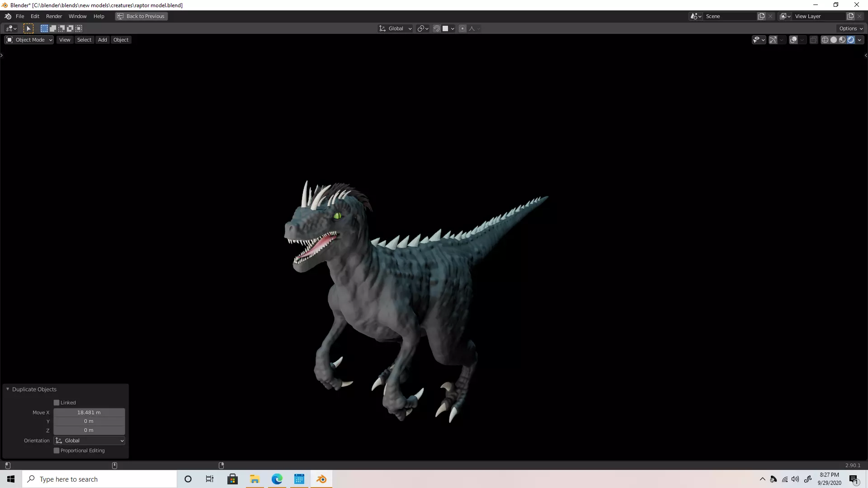Toggle proportional editing icon in header
Viewport: 868px width, 488px height.
(462, 28)
